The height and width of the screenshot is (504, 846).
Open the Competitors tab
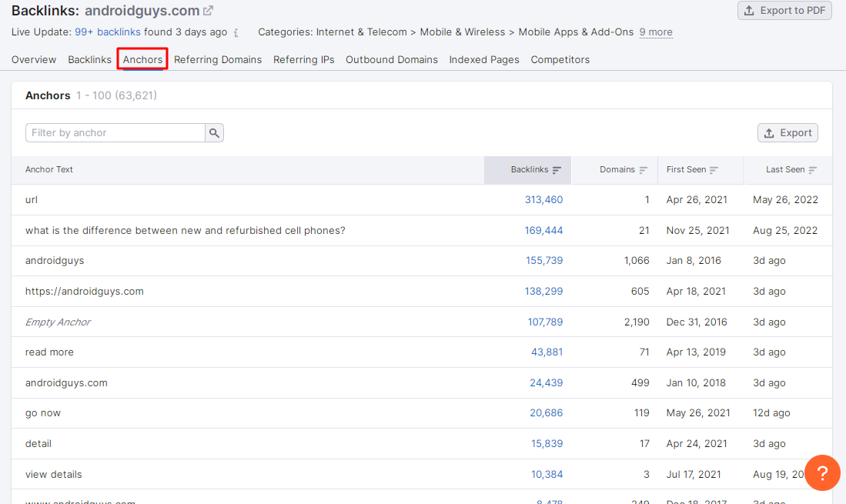pyautogui.click(x=560, y=60)
